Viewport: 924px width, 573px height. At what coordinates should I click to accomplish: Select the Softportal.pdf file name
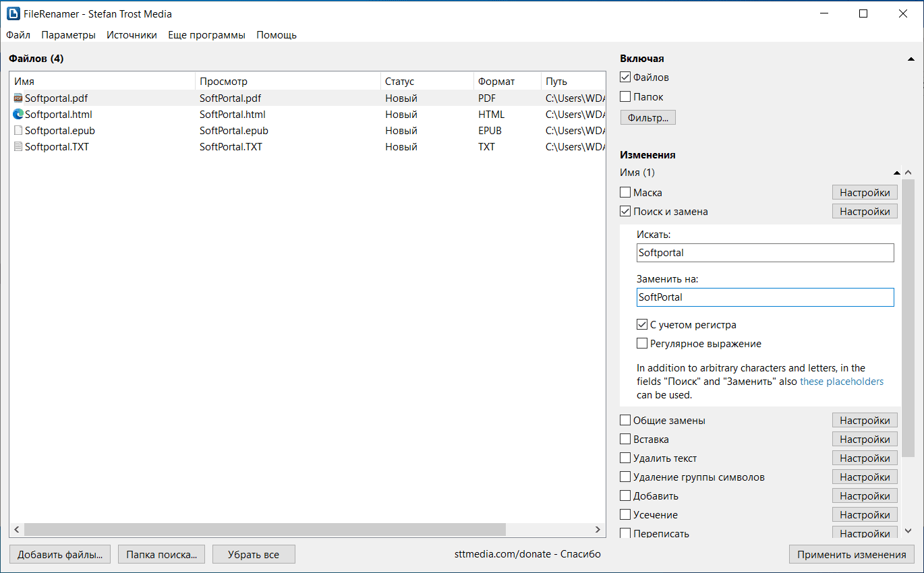(x=57, y=98)
